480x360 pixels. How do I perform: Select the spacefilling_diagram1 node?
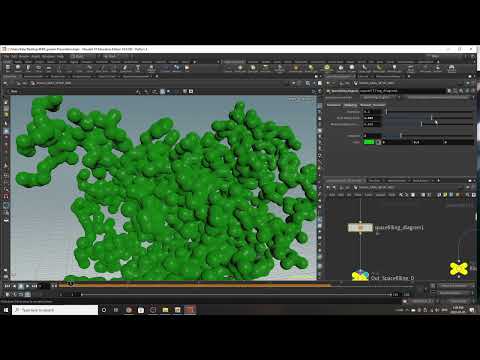point(360,228)
